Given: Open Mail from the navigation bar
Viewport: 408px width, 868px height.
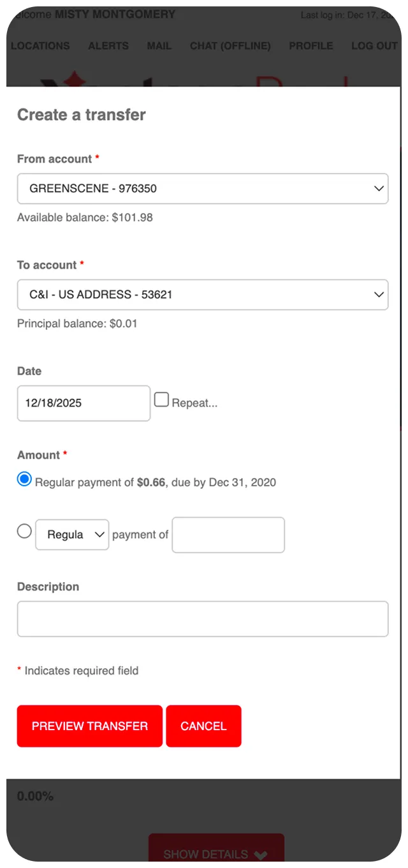Looking at the screenshot, I should (x=159, y=46).
